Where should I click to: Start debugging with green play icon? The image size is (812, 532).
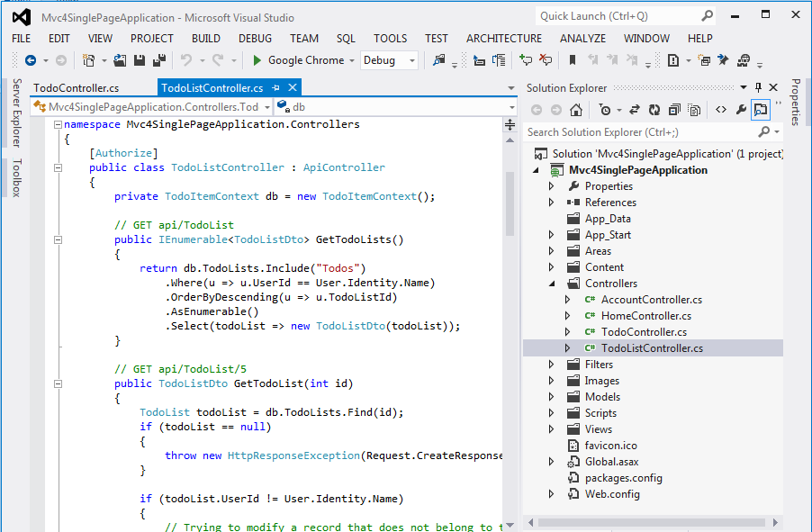pos(257,60)
